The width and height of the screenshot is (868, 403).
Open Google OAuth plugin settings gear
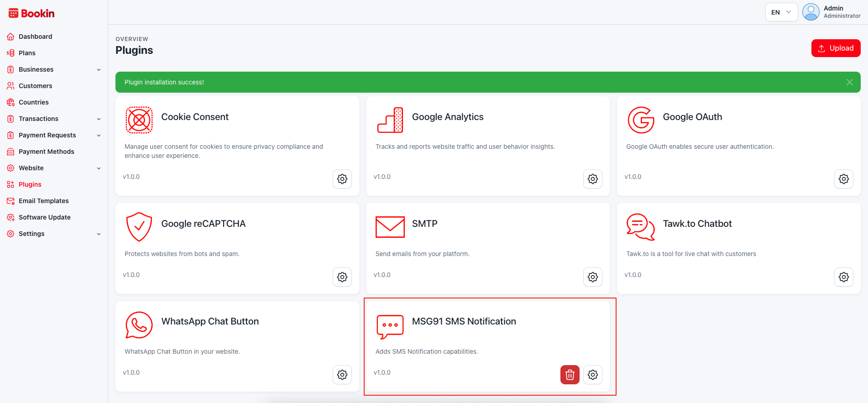[844, 179]
